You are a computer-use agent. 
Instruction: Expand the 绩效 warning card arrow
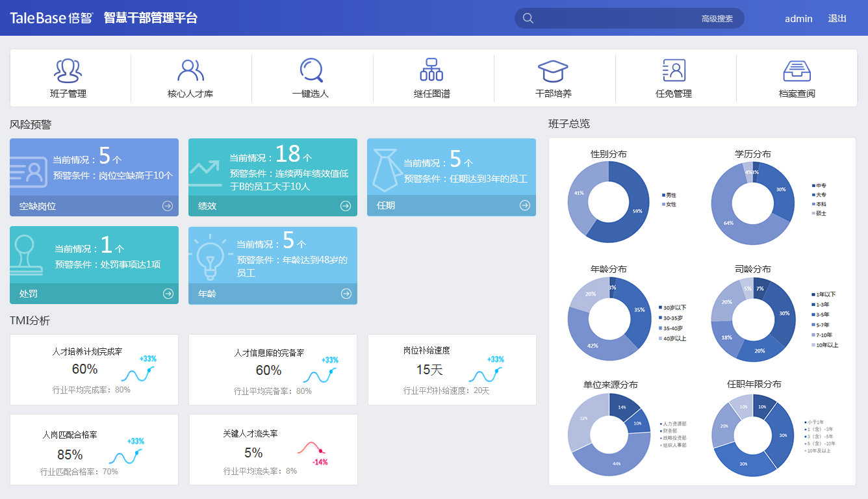pyautogui.click(x=346, y=206)
